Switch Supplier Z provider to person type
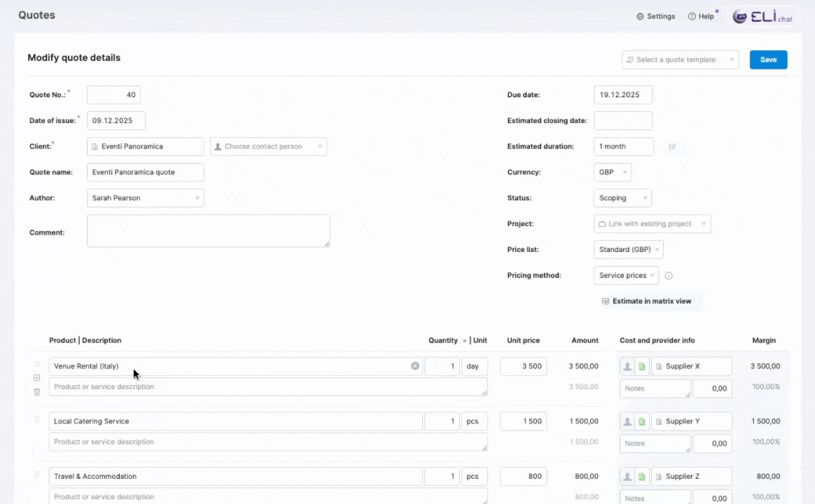 tap(627, 477)
